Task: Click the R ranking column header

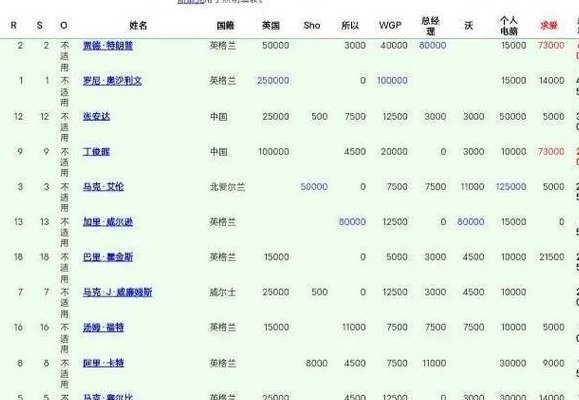Action: click(x=14, y=25)
